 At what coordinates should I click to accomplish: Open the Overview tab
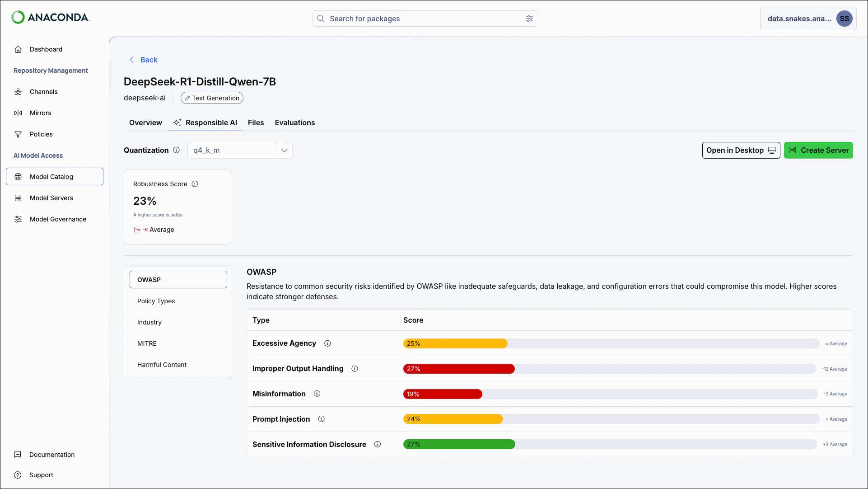tap(145, 122)
